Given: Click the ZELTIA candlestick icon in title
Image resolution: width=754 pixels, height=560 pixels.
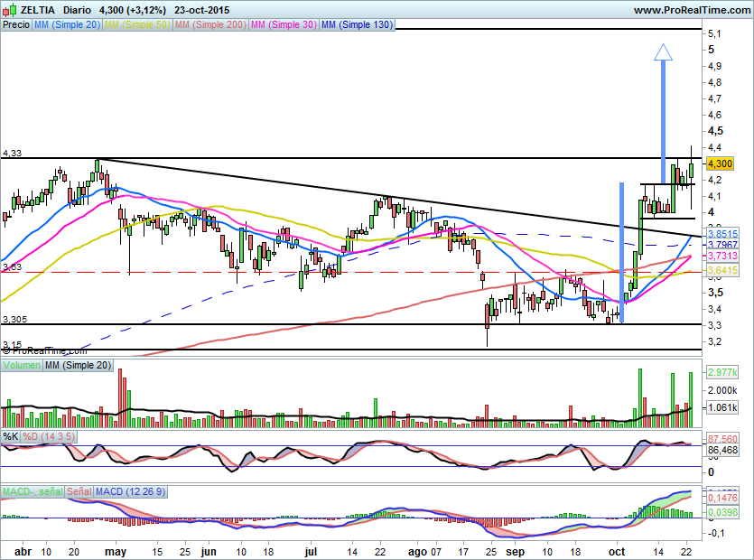Looking at the screenshot, I should pos(11,10).
